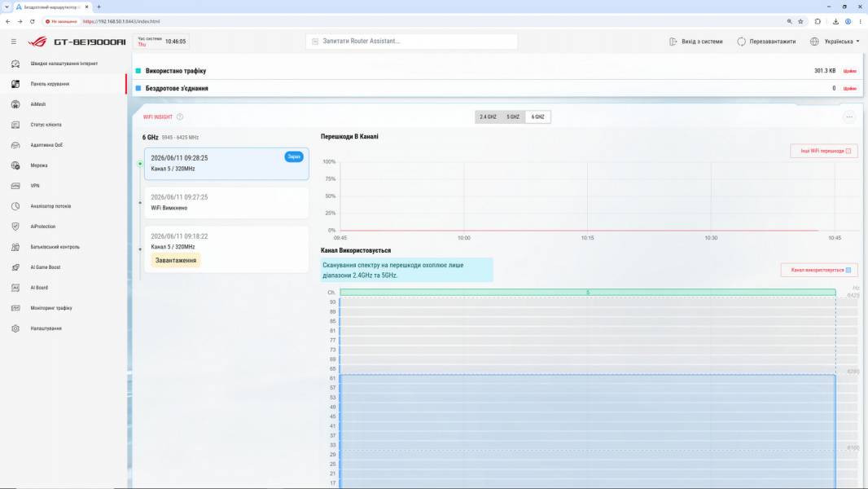The width and height of the screenshot is (868, 489).
Task: Open the WiFi Insight three-dots menu
Action: (849, 117)
